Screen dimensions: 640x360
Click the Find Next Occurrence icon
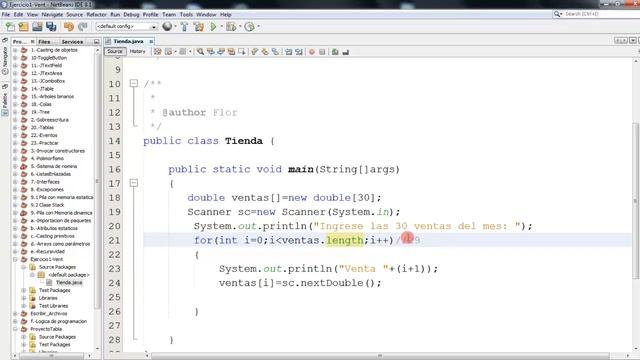point(221,52)
